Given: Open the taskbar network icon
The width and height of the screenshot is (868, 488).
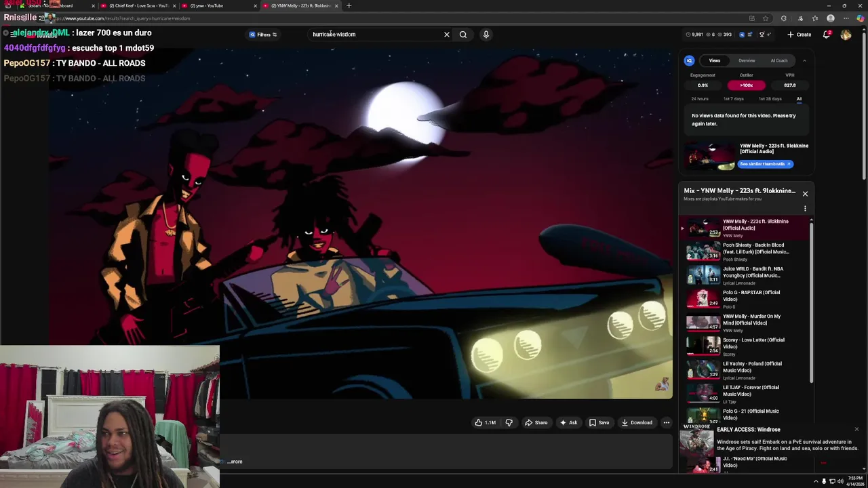Looking at the screenshot, I should (x=832, y=481).
